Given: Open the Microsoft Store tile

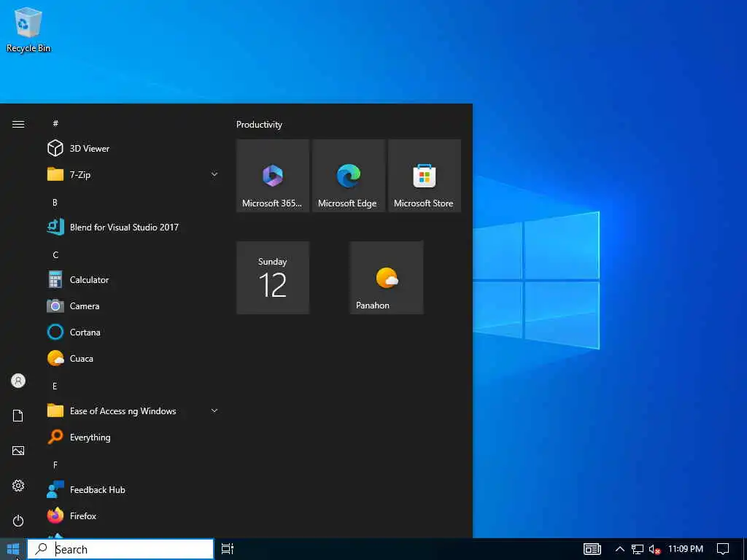Looking at the screenshot, I should (x=425, y=176).
